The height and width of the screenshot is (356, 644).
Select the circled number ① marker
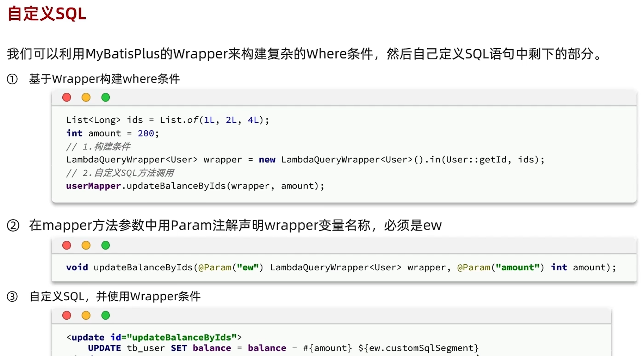coord(12,79)
